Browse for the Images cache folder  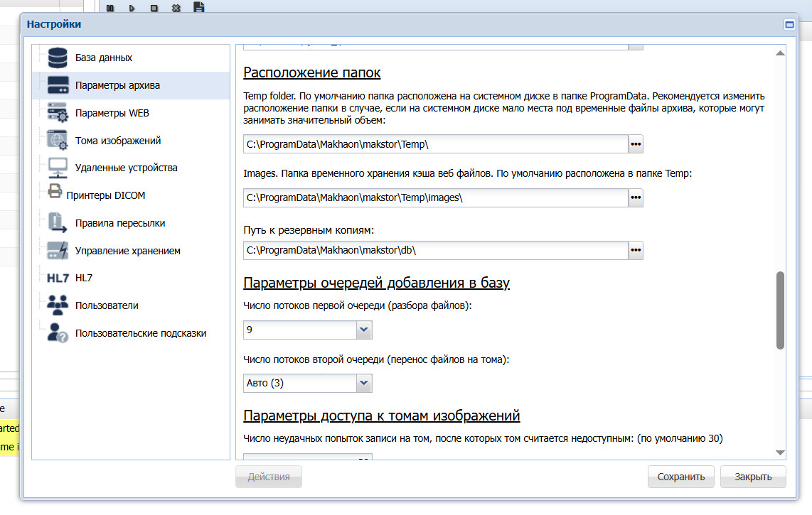(x=636, y=197)
